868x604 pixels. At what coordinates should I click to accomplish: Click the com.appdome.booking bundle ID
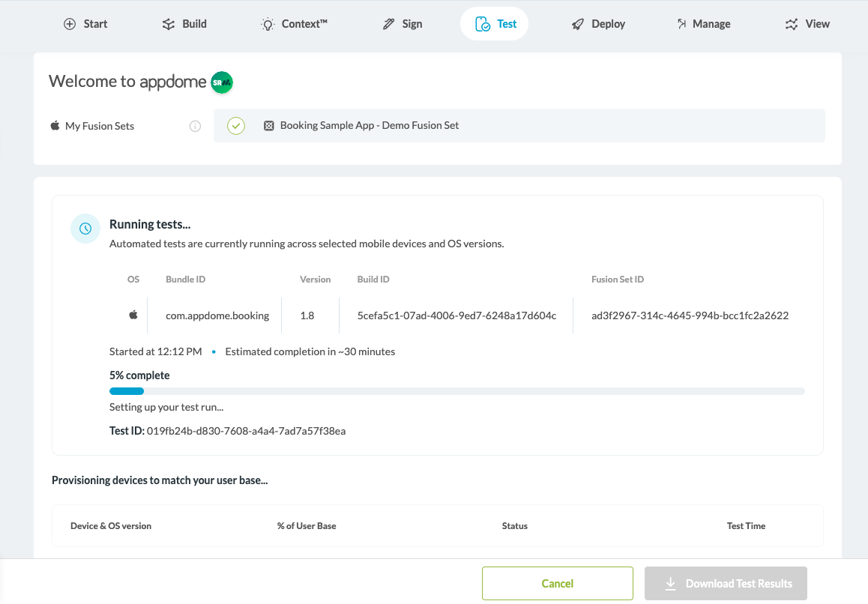coord(217,315)
